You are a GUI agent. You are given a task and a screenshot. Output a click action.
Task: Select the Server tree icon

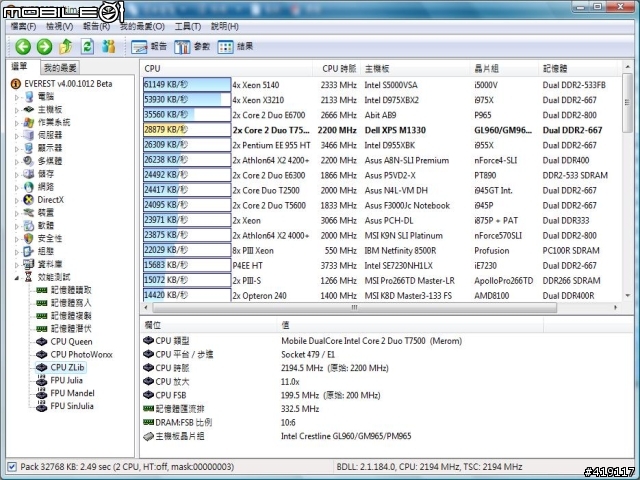29,135
